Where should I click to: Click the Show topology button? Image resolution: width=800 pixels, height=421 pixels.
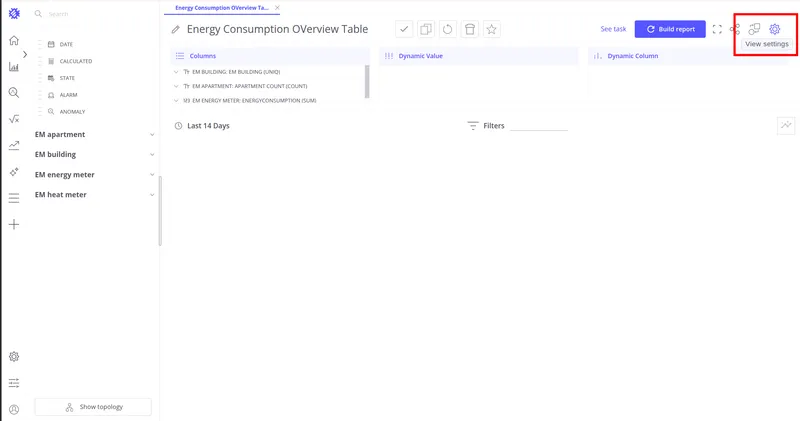coord(93,407)
